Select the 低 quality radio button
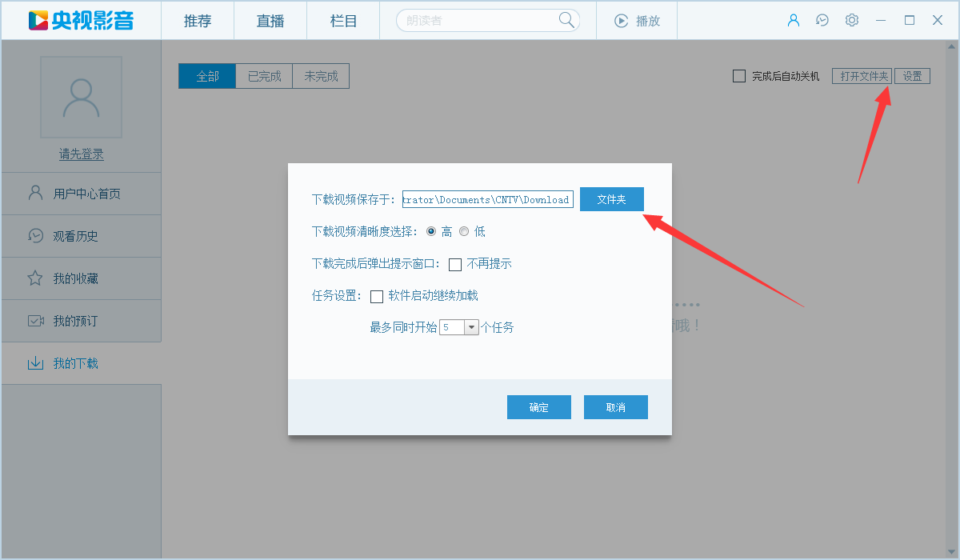 click(x=464, y=231)
